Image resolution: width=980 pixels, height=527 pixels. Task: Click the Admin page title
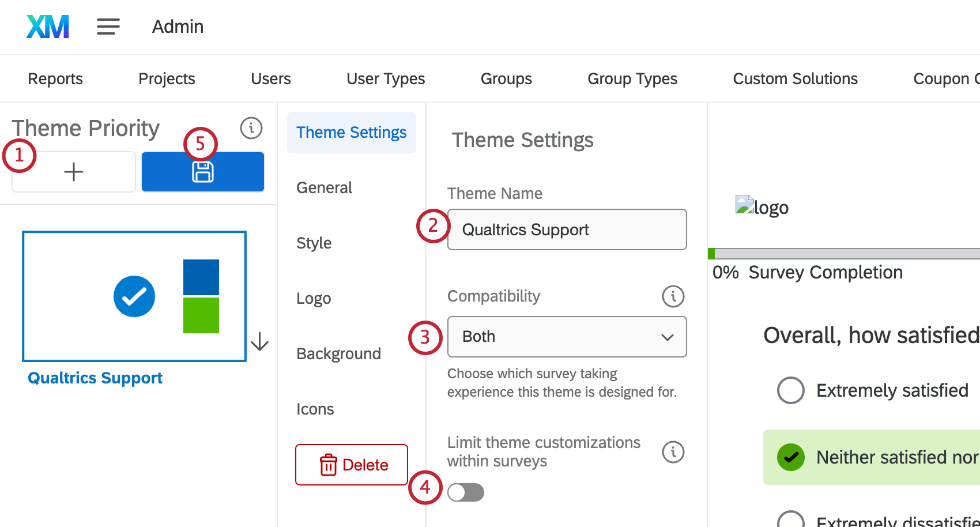(x=178, y=27)
